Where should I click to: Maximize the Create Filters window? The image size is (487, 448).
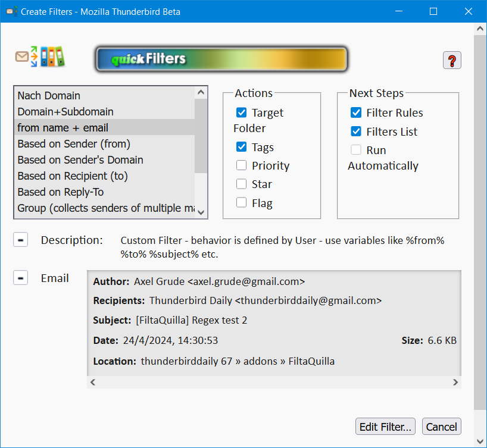(x=433, y=11)
